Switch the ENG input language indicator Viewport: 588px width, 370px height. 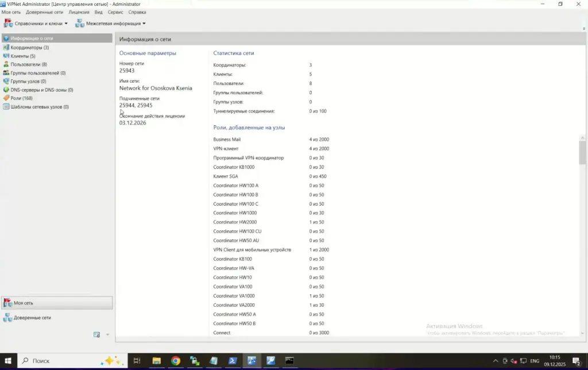click(x=535, y=361)
